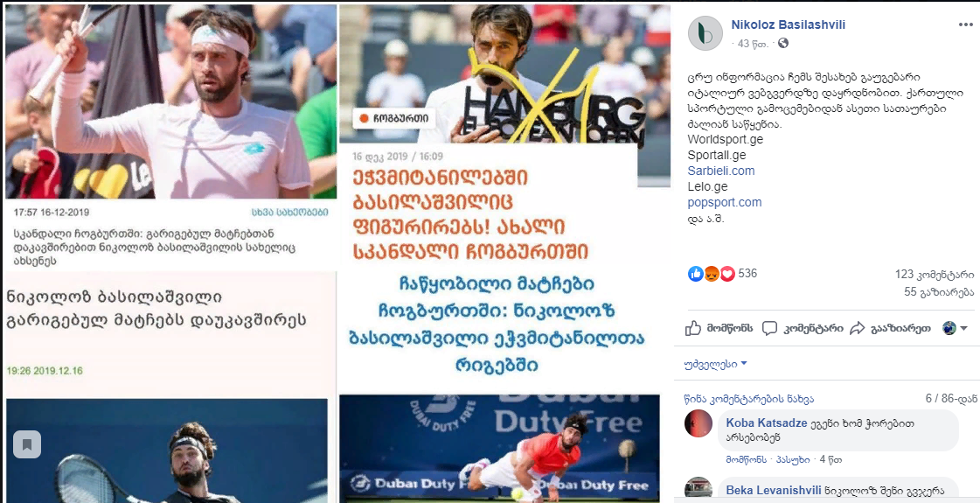View previous comments link

point(748,399)
